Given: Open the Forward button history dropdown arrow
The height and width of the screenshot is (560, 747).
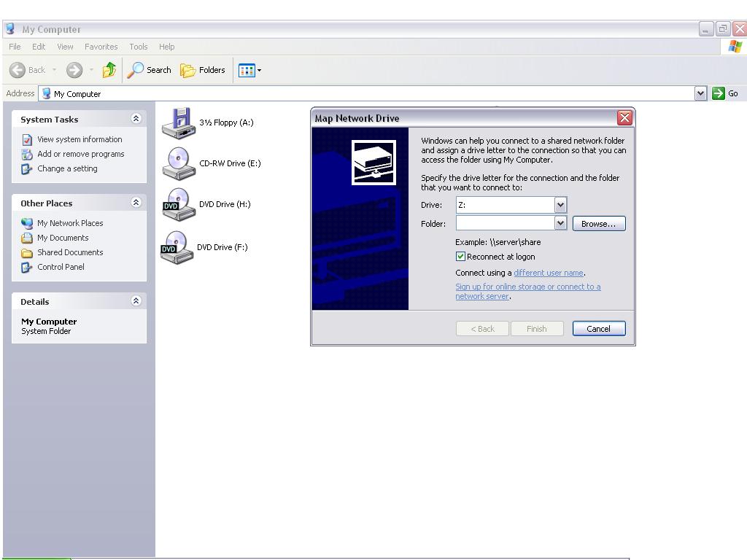Looking at the screenshot, I should [x=91, y=71].
